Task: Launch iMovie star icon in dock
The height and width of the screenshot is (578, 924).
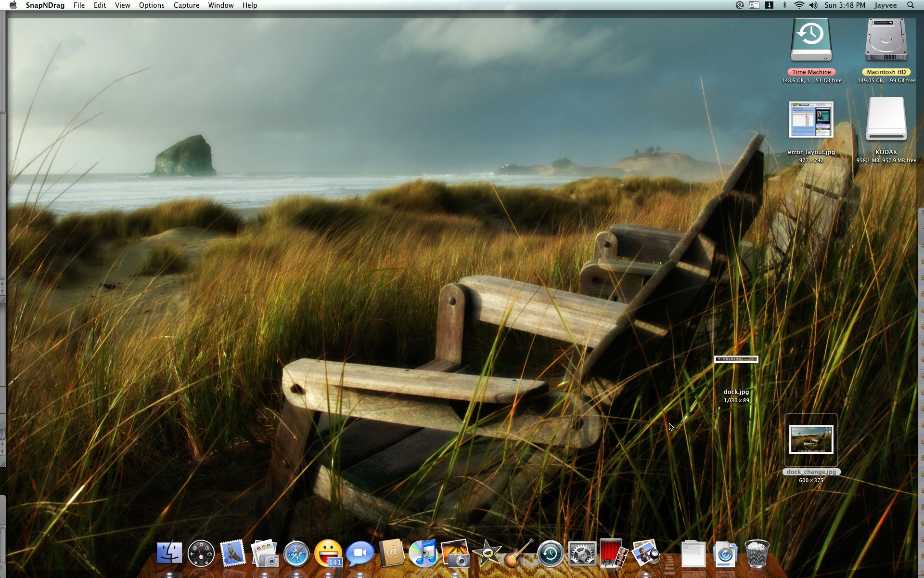Action: (x=487, y=554)
